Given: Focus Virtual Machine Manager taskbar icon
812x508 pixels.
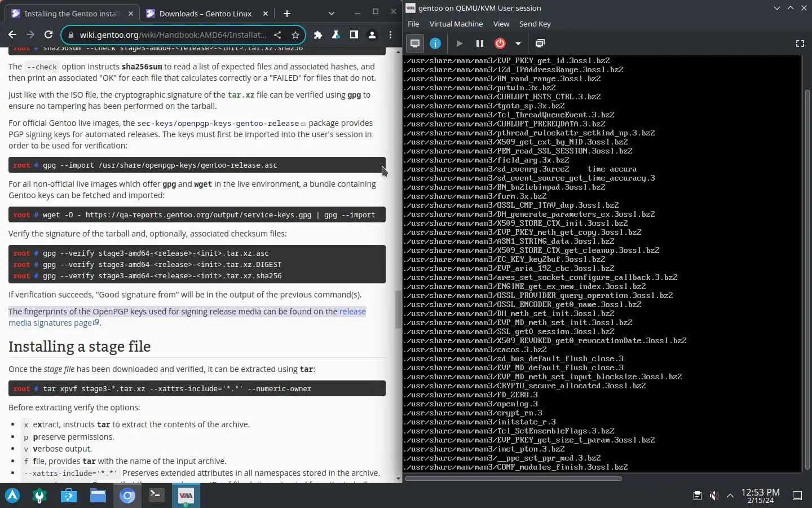Looking at the screenshot, I should click(186, 496).
